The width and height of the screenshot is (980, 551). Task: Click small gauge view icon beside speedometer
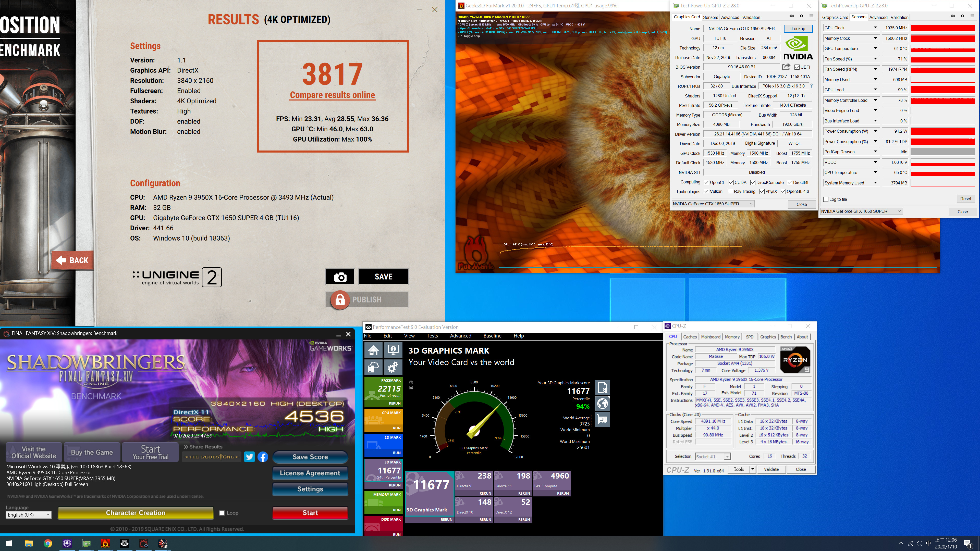coord(411,383)
